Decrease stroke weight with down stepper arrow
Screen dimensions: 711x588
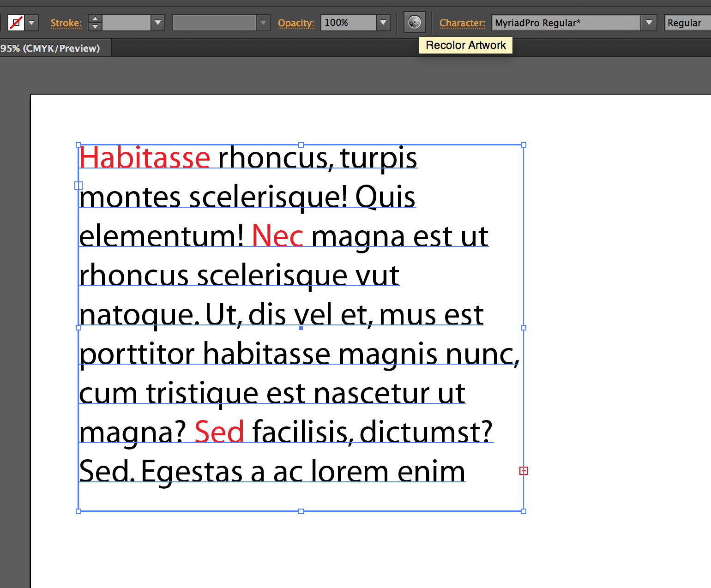click(x=95, y=27)
